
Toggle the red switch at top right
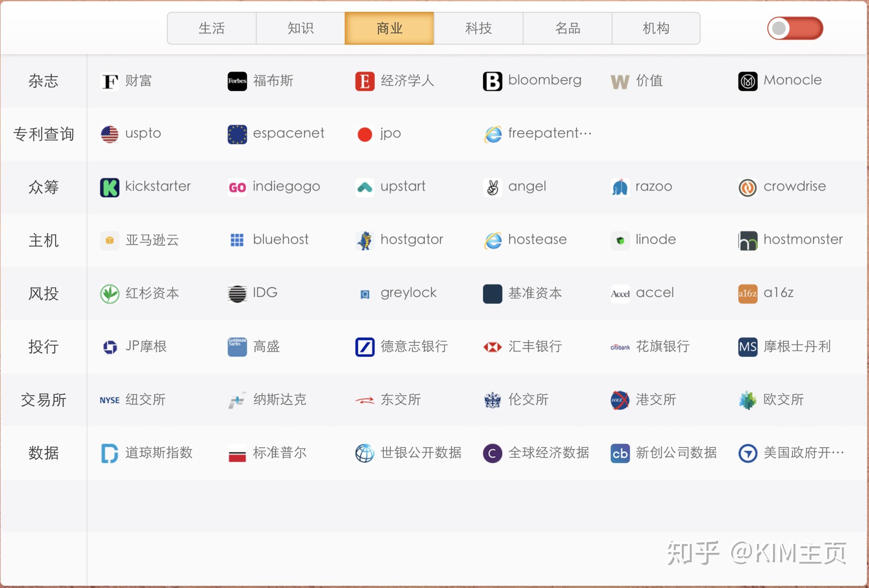tap(795, 28)
